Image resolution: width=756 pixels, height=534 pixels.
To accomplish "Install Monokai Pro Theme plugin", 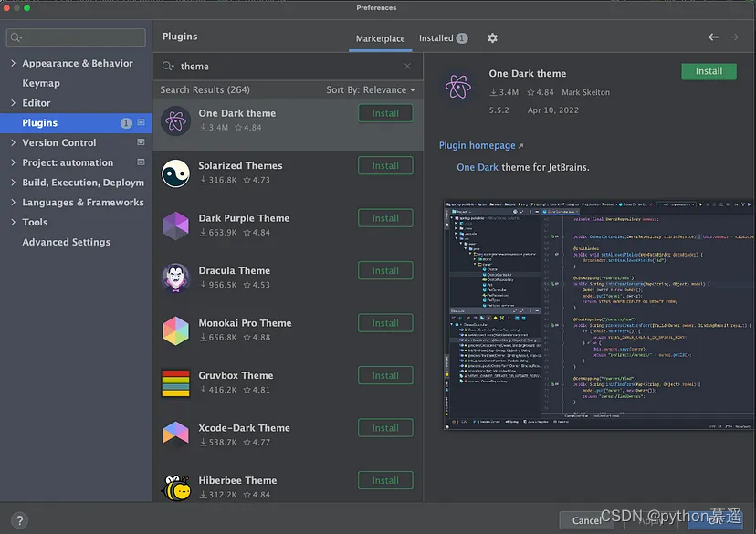I will pos(385,323).
